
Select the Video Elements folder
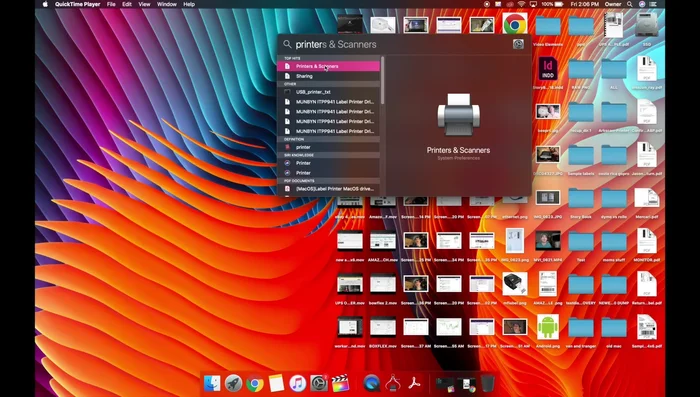(x=548, y=26)
